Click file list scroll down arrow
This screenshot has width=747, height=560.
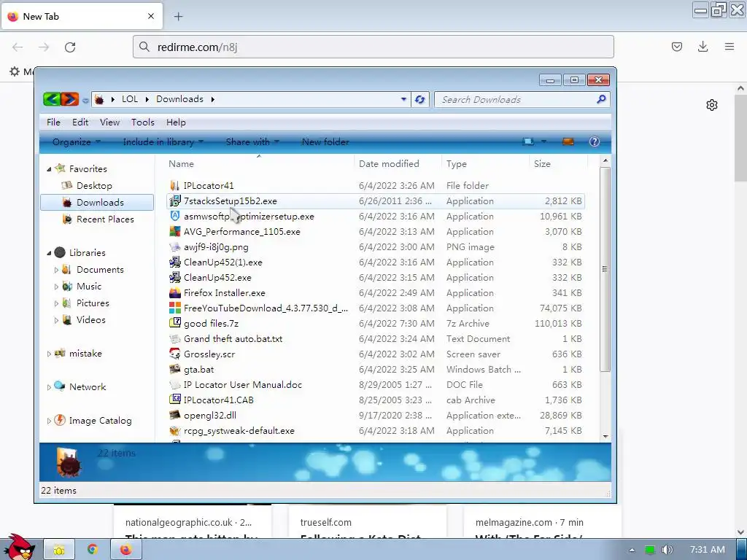pos(605,436)
